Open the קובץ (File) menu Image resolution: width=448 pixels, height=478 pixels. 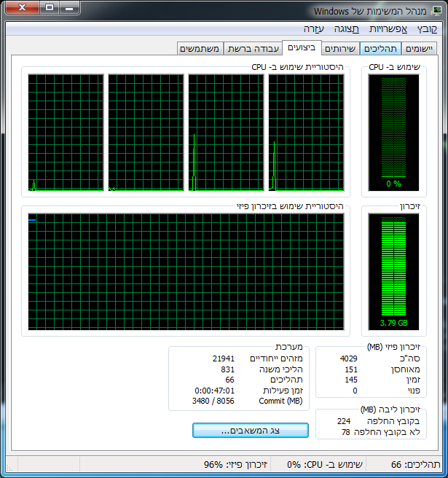pos(428,29)
